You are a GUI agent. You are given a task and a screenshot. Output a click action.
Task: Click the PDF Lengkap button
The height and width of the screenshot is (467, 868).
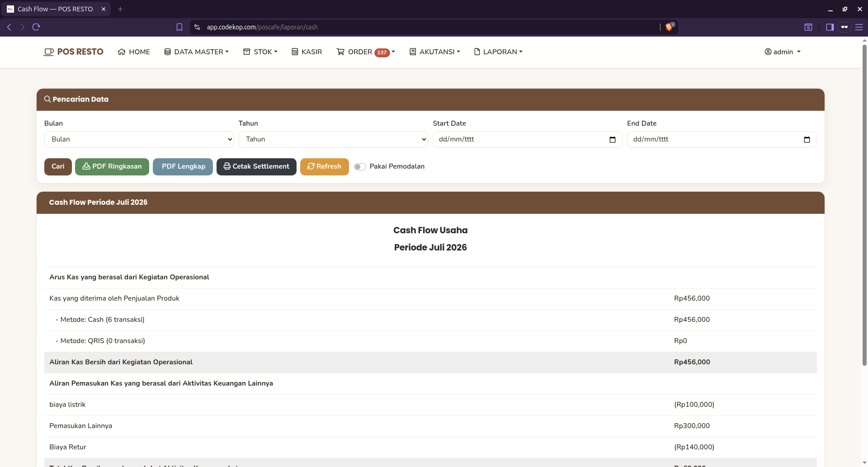click(183, 167)
